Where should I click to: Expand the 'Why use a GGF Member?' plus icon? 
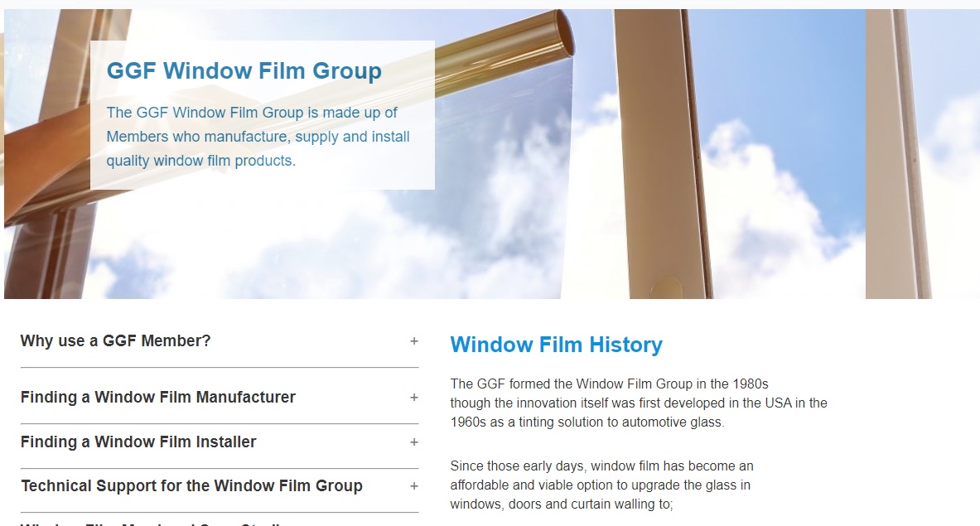413,341
